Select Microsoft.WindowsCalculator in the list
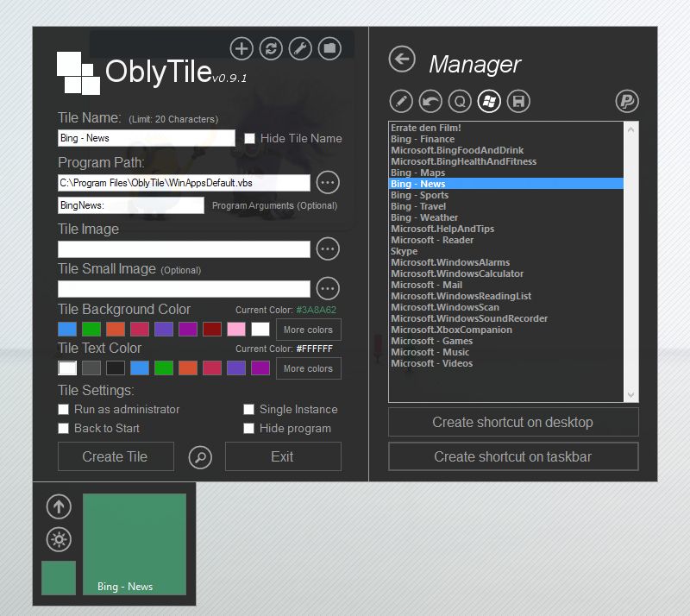Screen dimensions: 690x616 click(x=506, y=273)
